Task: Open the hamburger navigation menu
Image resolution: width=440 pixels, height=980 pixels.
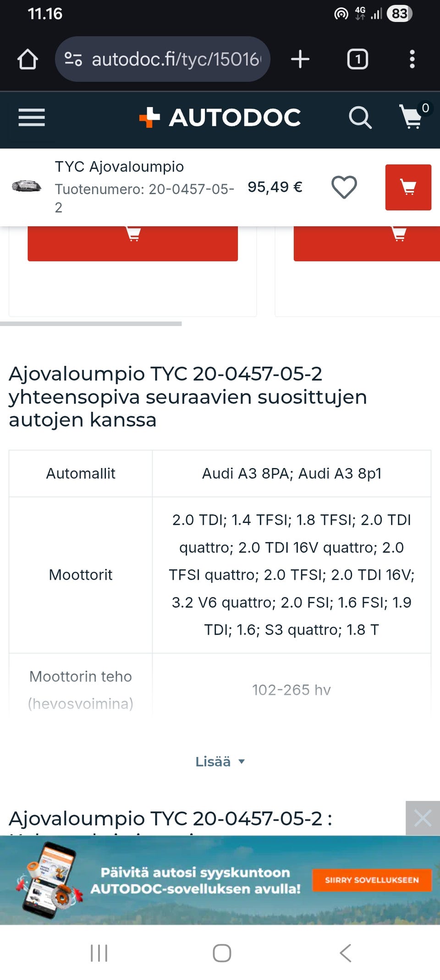Action: 32,118
